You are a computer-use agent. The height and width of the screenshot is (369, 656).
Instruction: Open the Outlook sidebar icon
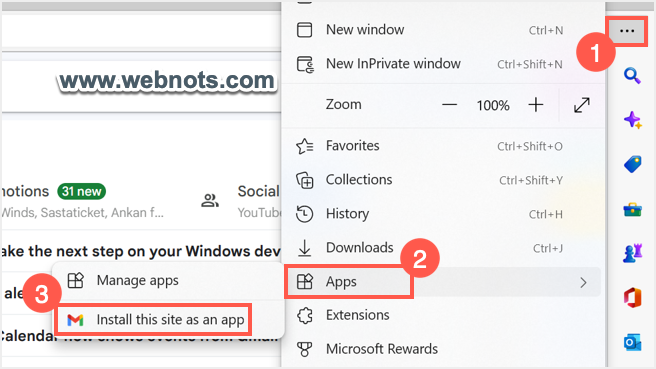633,343
